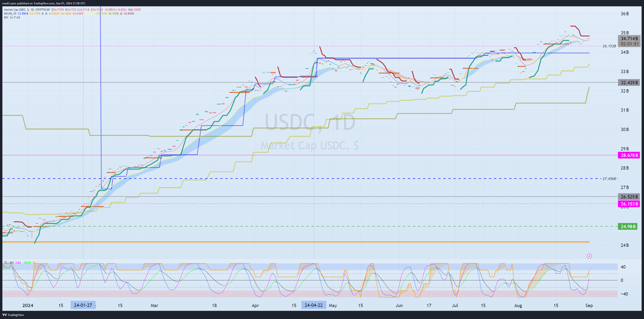This screenshot has width=644, height=319.
Task: Click the readCrypto published on TradingView.com header
Action: (44, 3)
